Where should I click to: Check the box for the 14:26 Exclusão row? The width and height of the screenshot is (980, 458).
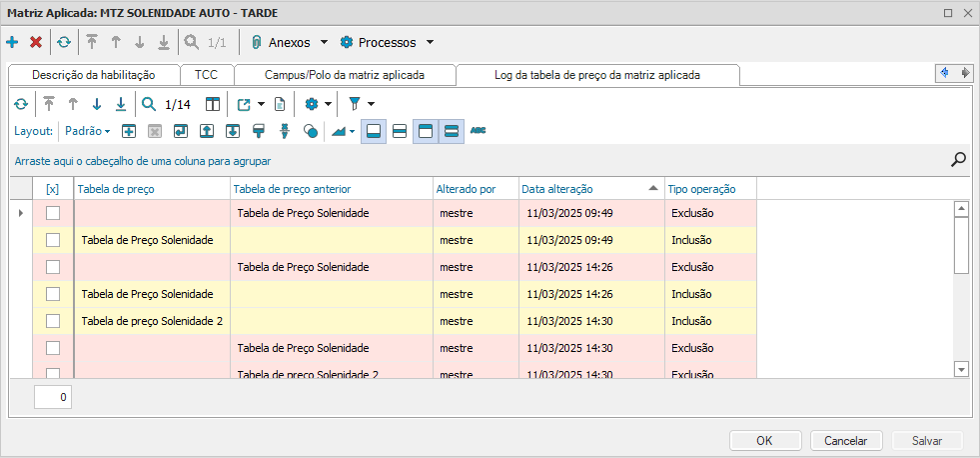coord(53,267)
